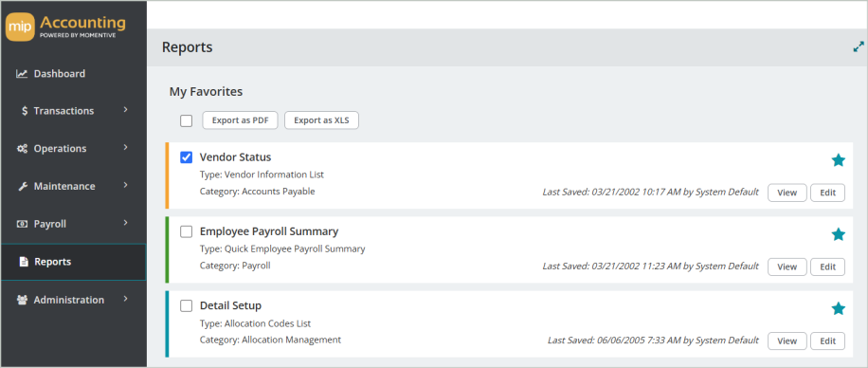The image size is (868, 368).
Task: Expand the Administration chevron
Action: (x=126, y=298)
